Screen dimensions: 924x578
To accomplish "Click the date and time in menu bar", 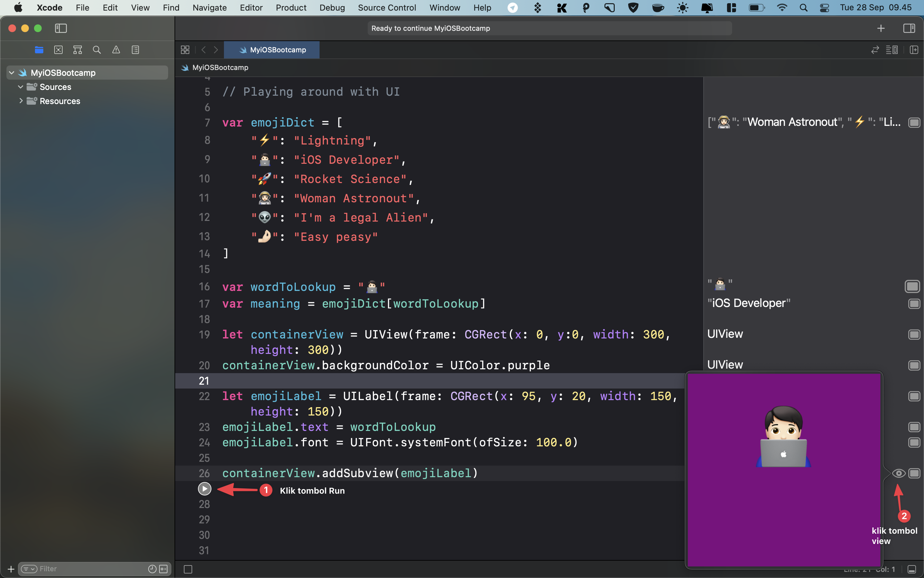I will click(x=876, y=8).
